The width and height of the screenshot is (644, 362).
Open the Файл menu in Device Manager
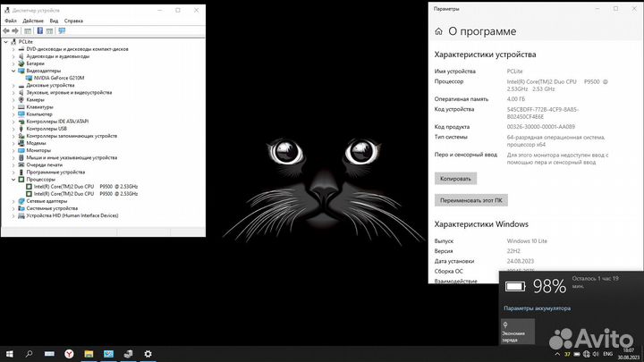[x=10, y=20]
